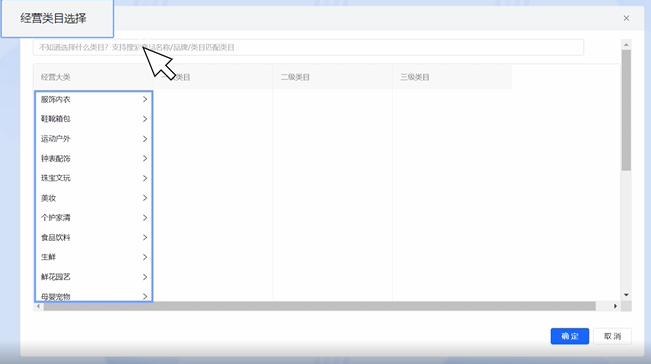Close the 经营类目选择 dialog

(626, 18)
